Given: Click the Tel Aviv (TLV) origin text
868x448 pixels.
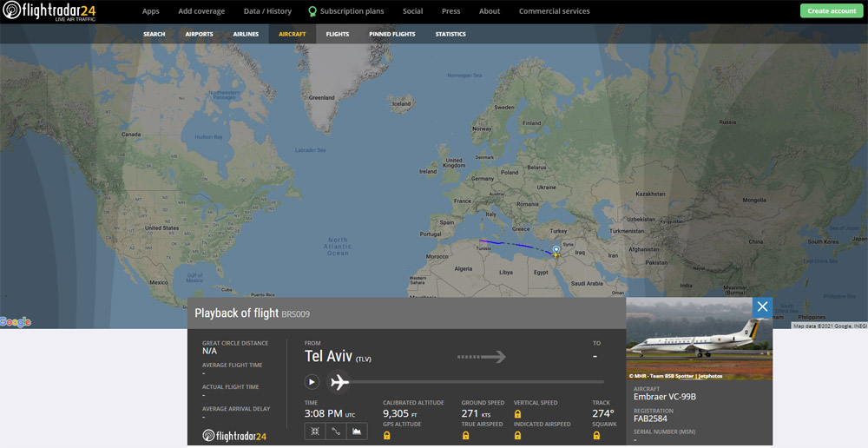Looking at the screenshot, I should [x=338, y=357].
